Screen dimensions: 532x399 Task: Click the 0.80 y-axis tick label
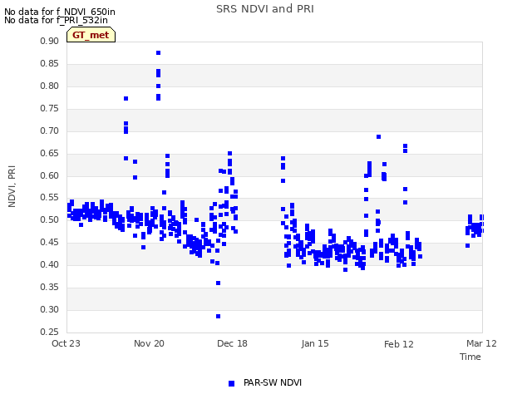[49, 86]
